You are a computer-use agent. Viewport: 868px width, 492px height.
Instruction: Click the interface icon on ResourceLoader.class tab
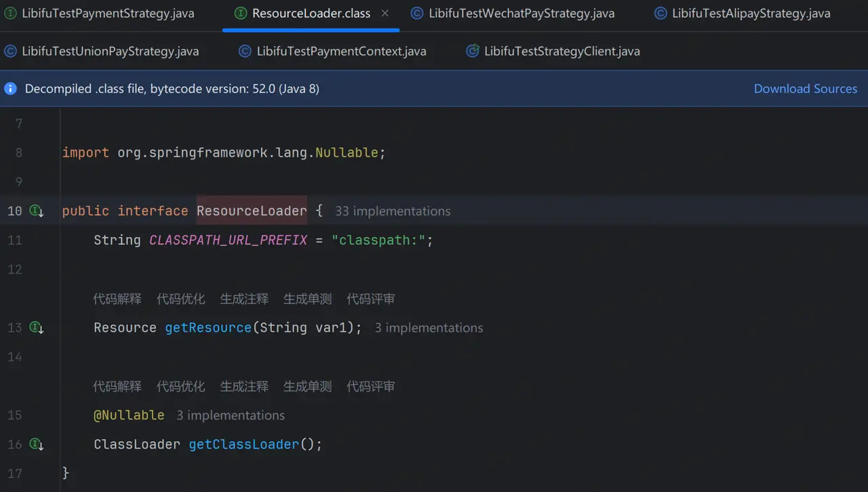coord(240,13)
